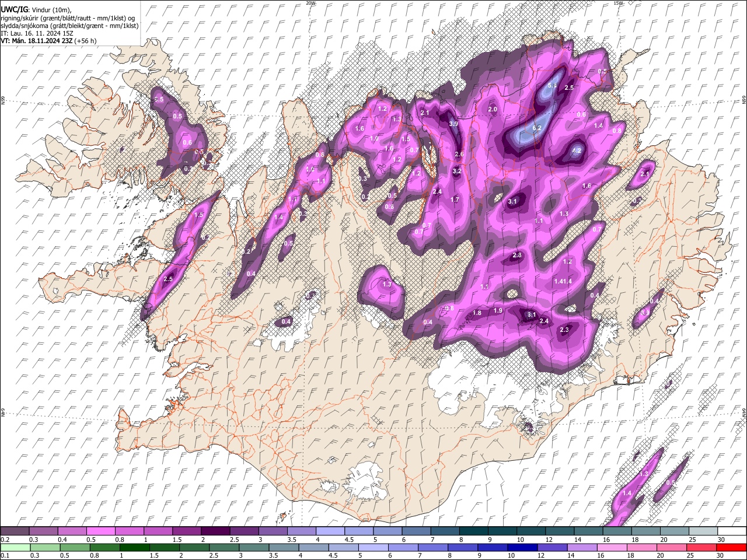The width and height of the screenshot is (747, 560).
Task: Click the top-row swatch between 0.2 and 0.3
Action: [x=15, y=531]
